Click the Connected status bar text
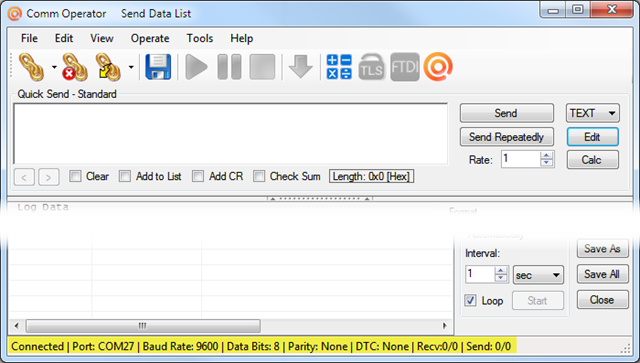 point(37,347)
